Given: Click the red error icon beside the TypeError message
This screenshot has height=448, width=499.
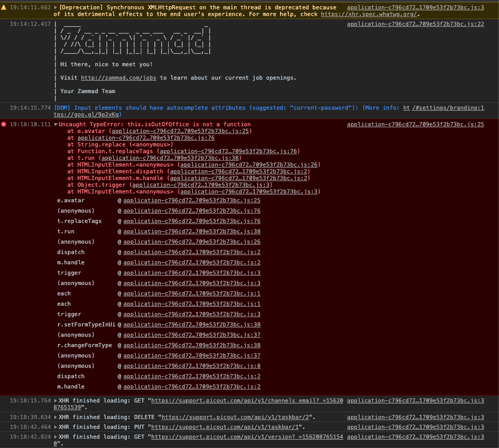Looking at the screenshot, I should [4, 124].
